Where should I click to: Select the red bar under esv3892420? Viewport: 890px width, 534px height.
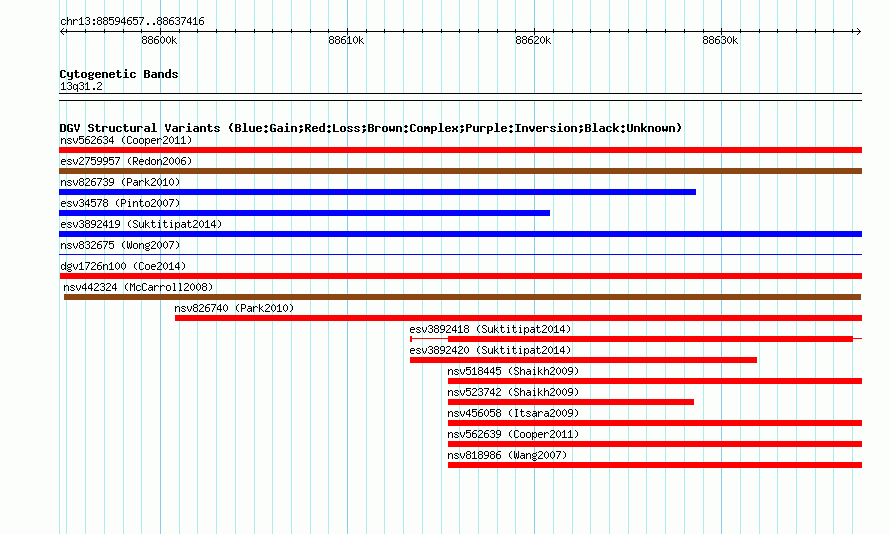(x=583, y=360)
